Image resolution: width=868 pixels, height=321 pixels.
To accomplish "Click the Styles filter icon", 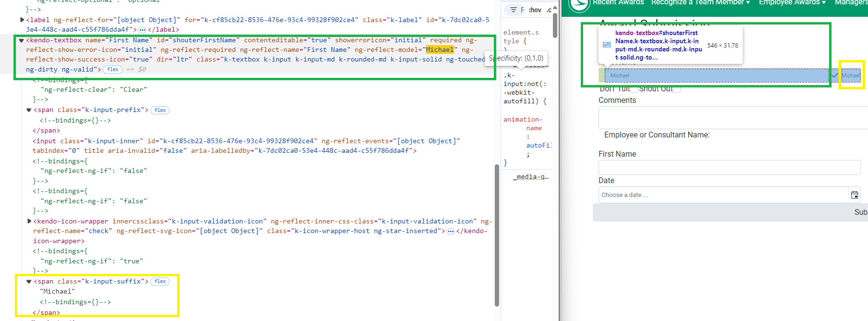I will point(513,10).
